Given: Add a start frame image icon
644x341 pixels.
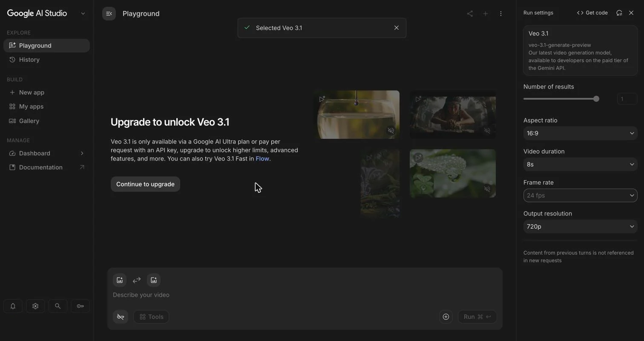Looking at the screenshot, I should (120, 280).
